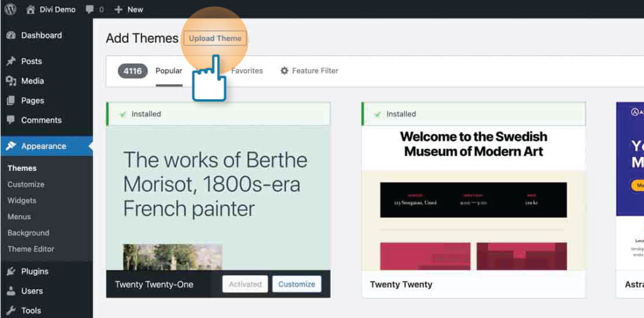Open the Feature Filter option
This screenshot has width=644, height=318.
click(x=315, y=71)
